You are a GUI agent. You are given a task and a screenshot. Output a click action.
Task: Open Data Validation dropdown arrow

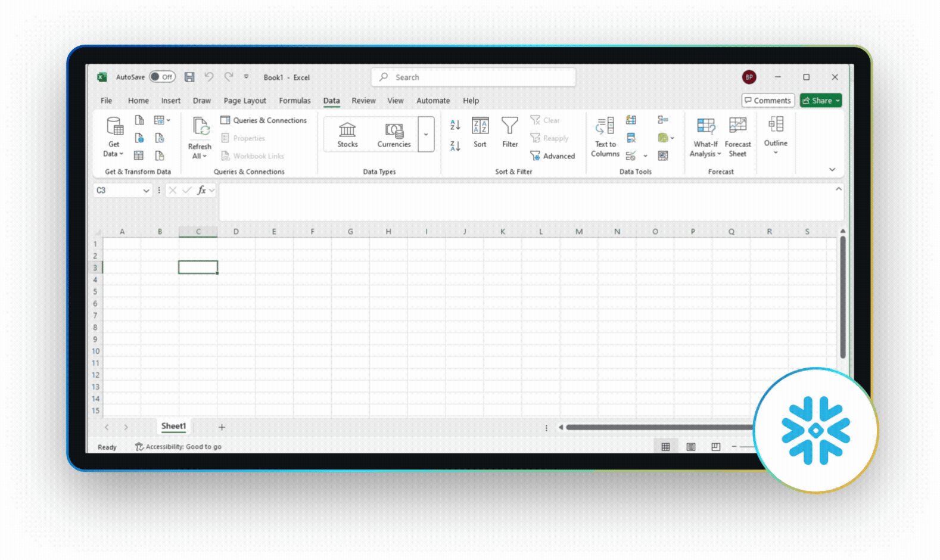point(645,156)
